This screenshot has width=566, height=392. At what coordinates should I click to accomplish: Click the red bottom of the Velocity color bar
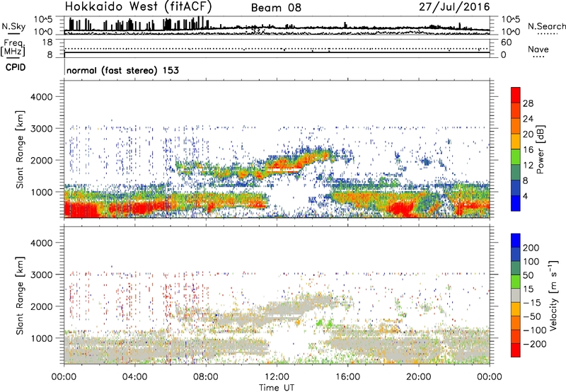coord(516,350)
